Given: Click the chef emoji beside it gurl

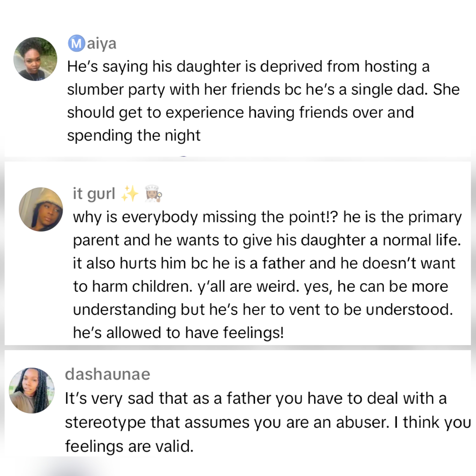Looking at the screenshot, I should pos(153,194).
